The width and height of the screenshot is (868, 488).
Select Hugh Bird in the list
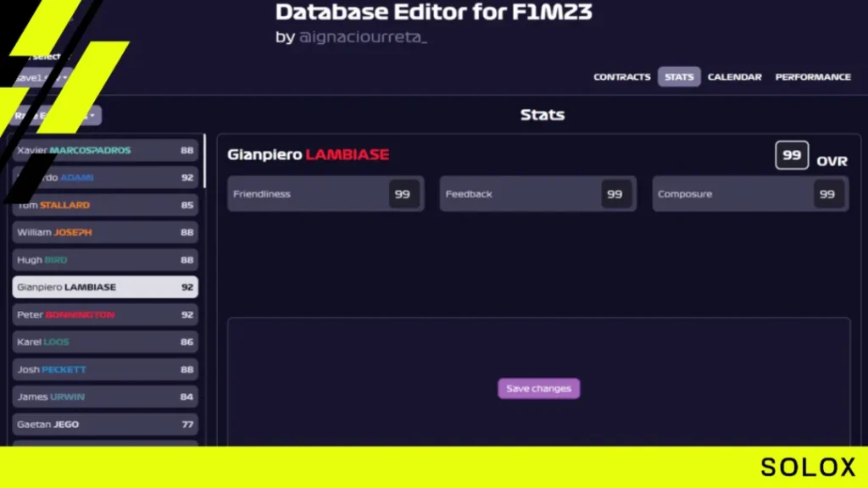coord(105,260)
